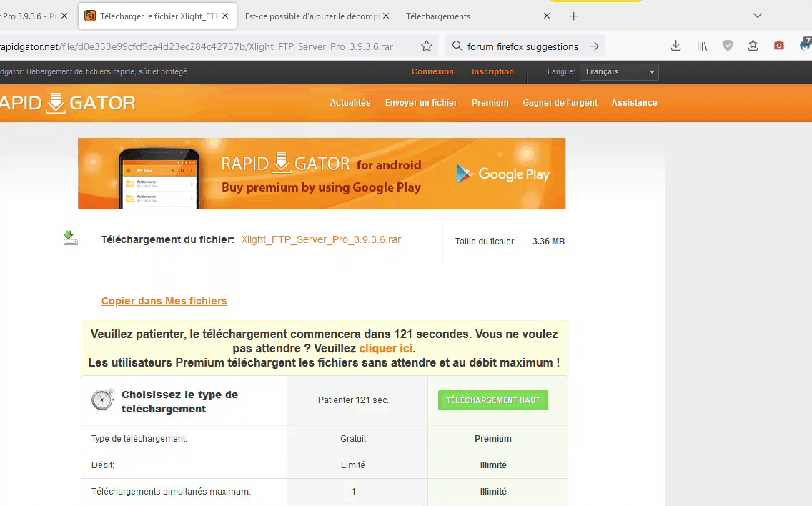Image resolution: width=812 pixels, height=506 pixels.
Task: Click the green download file icon
Action: (x=71, y=238)
